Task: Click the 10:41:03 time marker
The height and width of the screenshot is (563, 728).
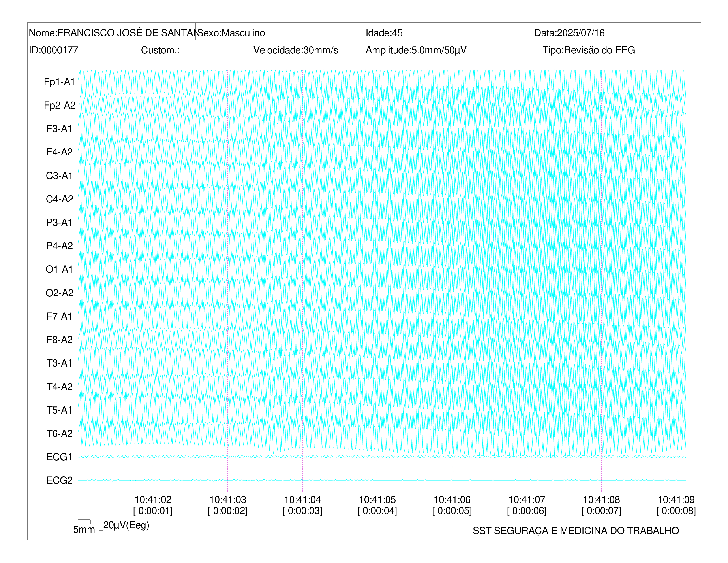Action: pyautogui.click(x=228, y=500)
